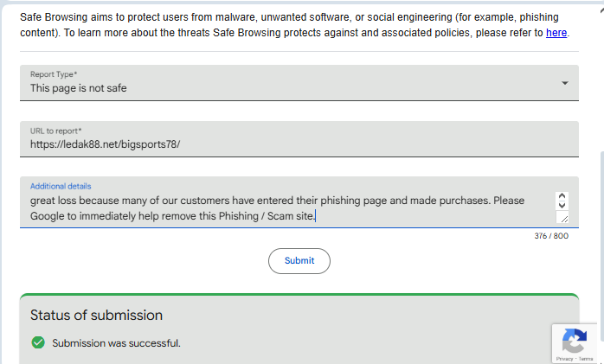Click into the URL to report field
Viewport: 604px width, 364px height.
coord(294,144)
